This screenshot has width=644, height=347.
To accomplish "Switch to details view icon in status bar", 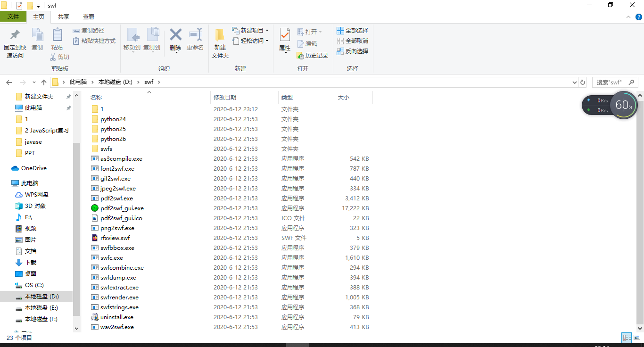I will click(627, 338).
